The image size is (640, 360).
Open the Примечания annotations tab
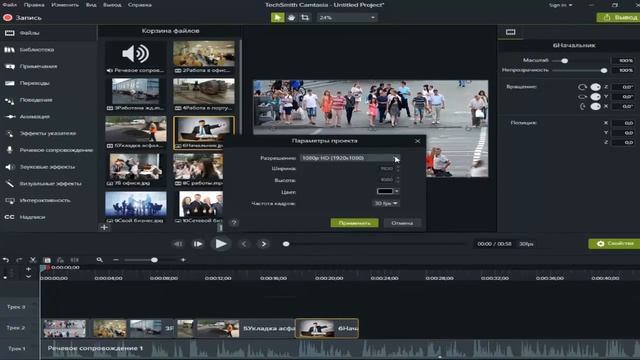tap(48, 67)
